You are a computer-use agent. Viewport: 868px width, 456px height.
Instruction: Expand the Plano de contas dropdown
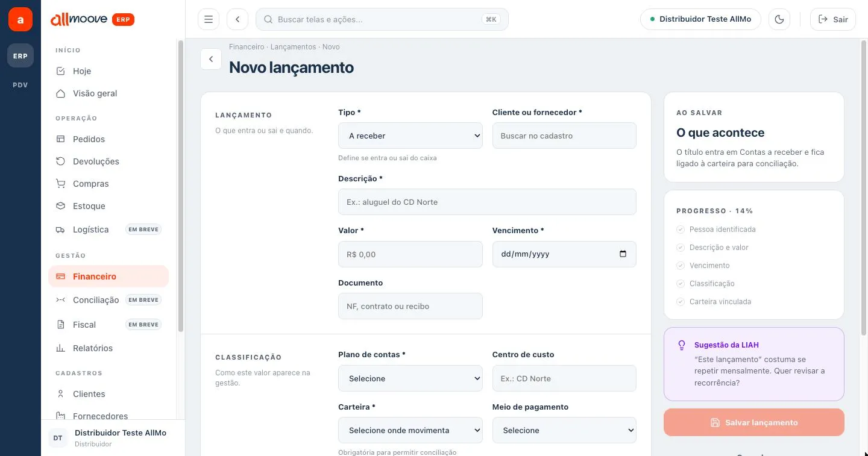[x=410, y=378]
